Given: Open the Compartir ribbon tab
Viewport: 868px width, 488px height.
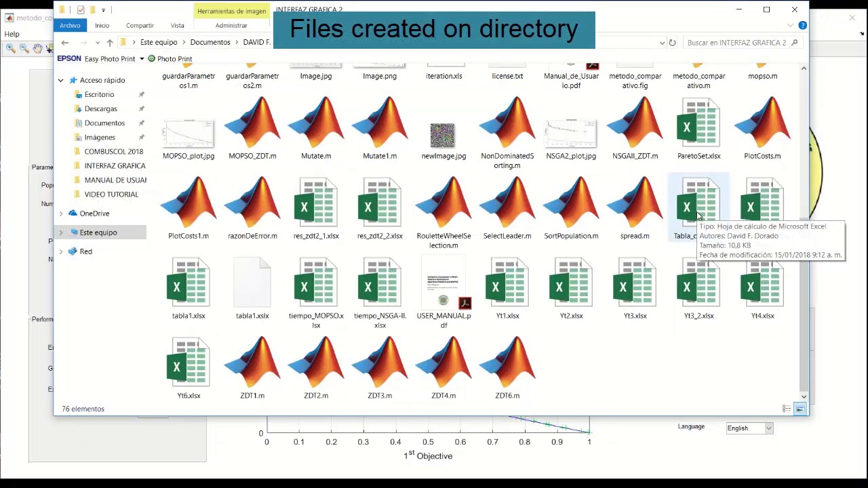Looking at the screenshot, I should [x=140, y=25].
